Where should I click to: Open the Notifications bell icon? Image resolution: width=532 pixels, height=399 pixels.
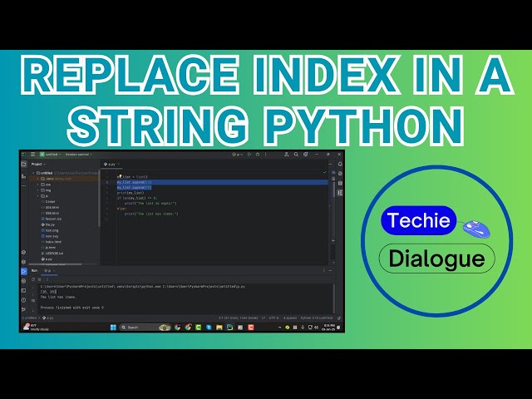pos(340,165)
